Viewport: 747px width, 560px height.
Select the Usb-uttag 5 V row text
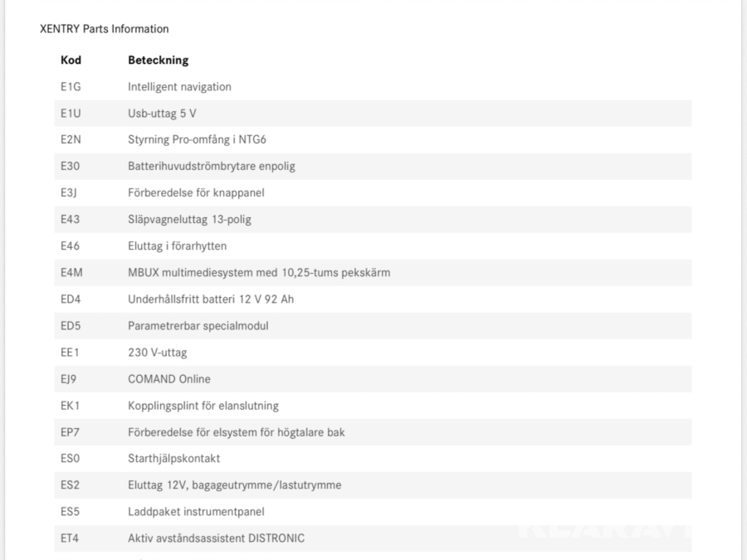(162, 113)
